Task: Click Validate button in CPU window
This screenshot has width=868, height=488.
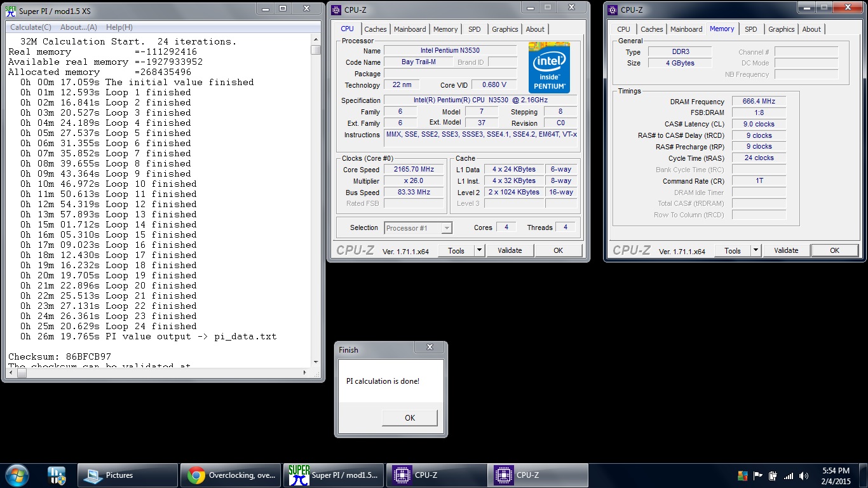Action: coord(510,250)
